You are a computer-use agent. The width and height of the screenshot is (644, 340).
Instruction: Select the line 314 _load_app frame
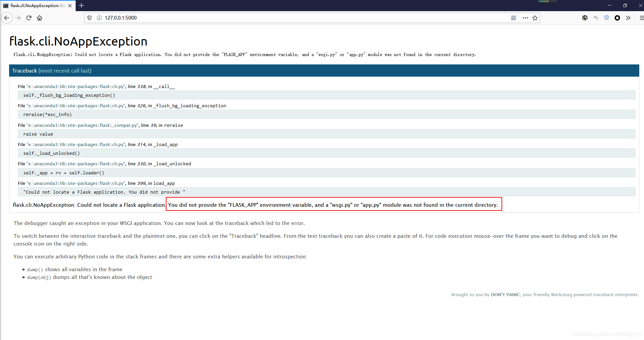pyautogui.click(x=98, y=144)
